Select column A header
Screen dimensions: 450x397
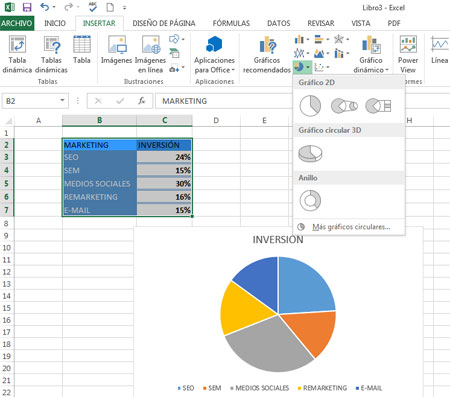[38, 120]
